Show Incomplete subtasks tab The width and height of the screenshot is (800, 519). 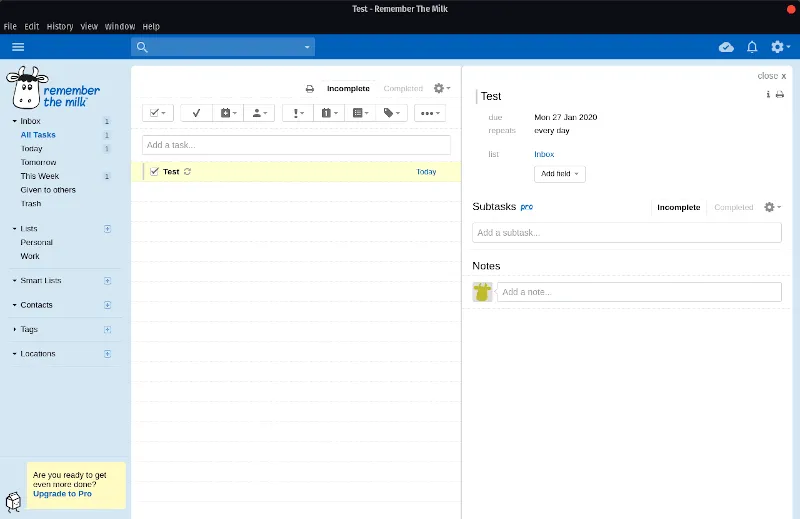coord(679,207)
